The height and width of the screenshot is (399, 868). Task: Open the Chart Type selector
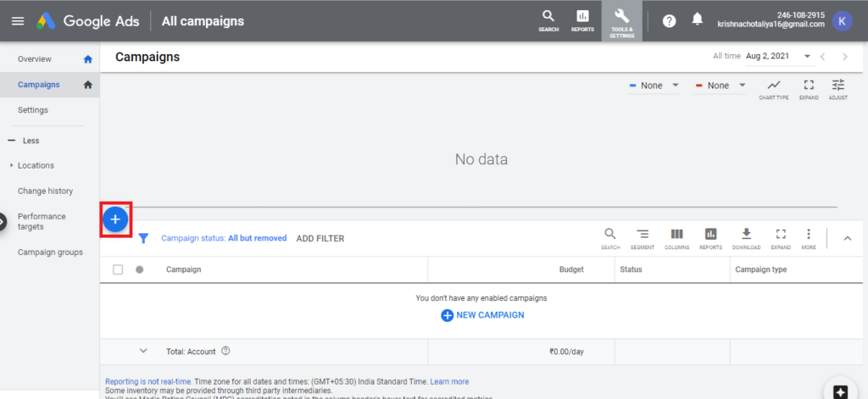pos(773,89)
